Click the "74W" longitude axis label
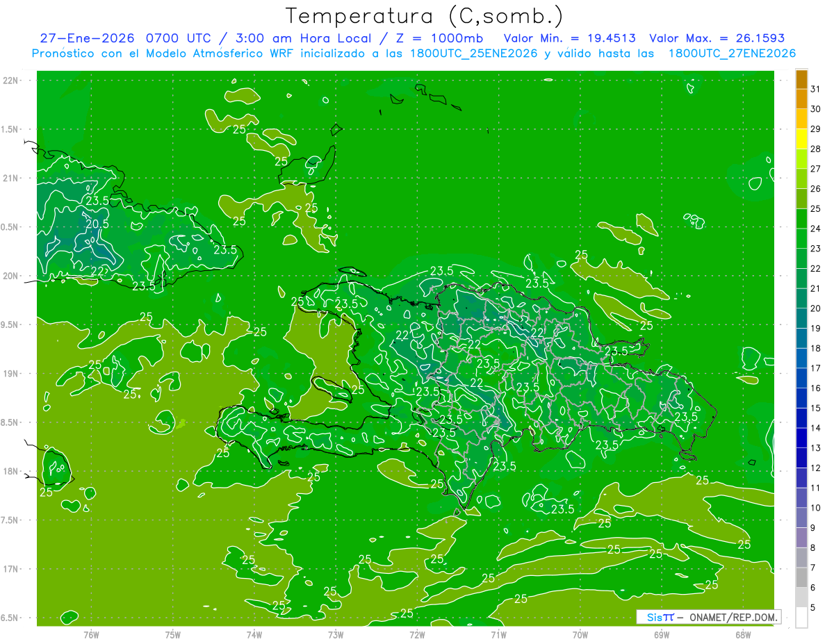The height and width of the screenshot is (644, 834). [x=254, y=634]
